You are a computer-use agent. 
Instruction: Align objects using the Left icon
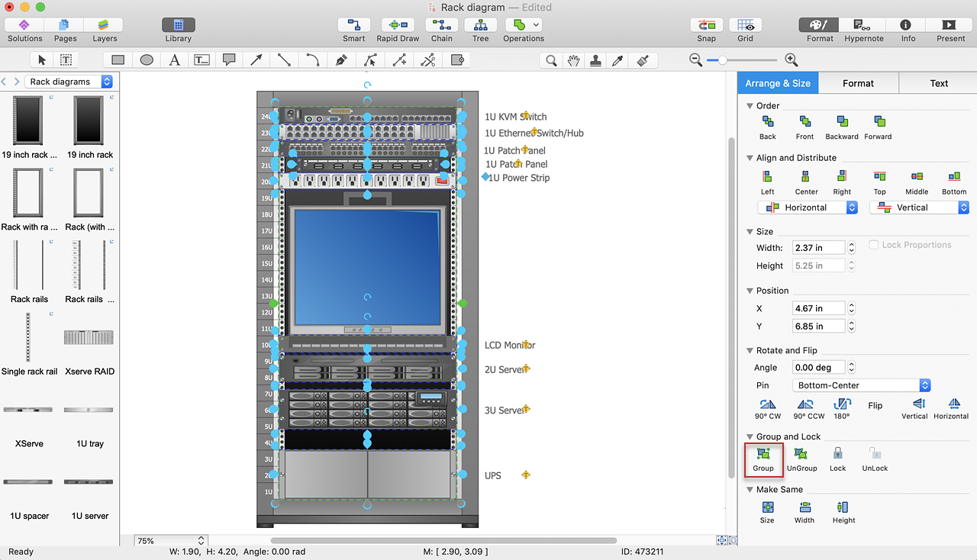coord(767,177)
